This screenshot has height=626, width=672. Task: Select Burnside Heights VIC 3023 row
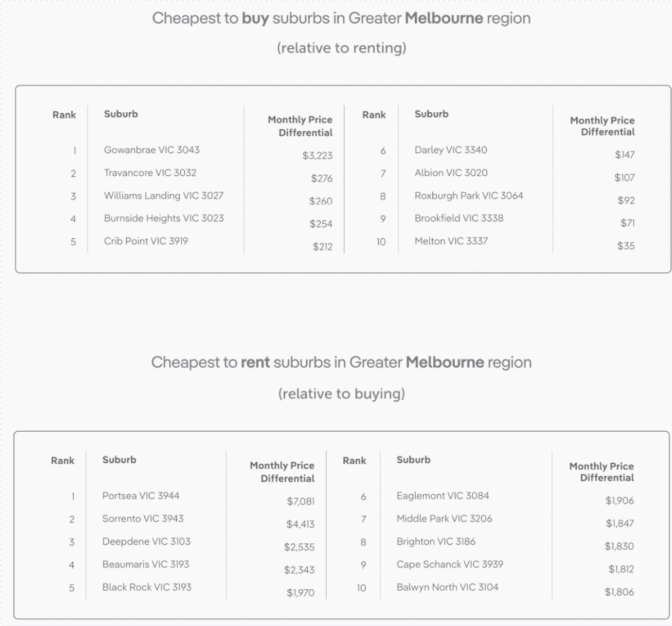(163, 218)
